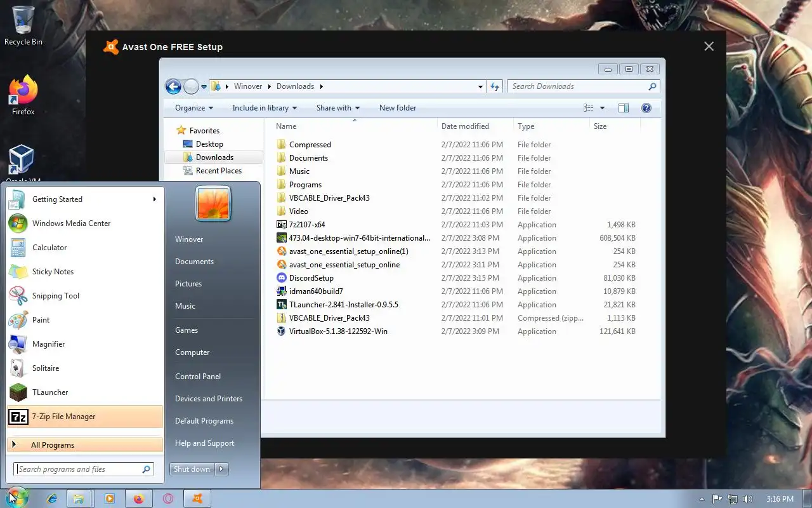Open recent pages dropdown arrow

[x=204, y=86]
